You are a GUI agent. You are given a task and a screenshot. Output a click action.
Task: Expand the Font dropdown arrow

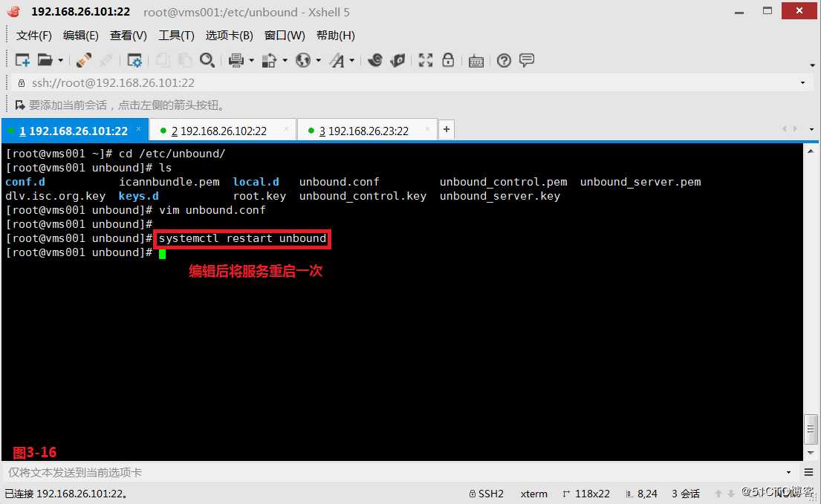pos(352,61)
